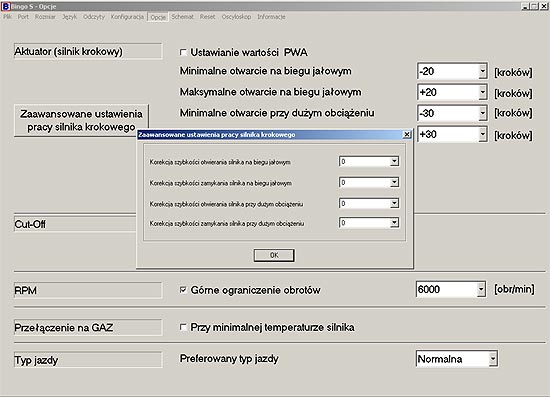
Task: Open the Minimalne otwarcie na biegu jałowym dropdown
Action: pyautogui.click(x=483, y=71)
